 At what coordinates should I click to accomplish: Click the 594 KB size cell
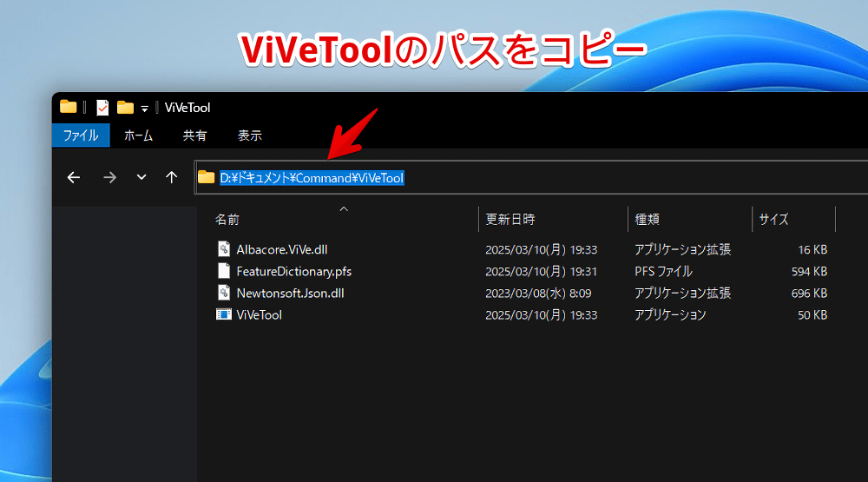tap(809, 272)
